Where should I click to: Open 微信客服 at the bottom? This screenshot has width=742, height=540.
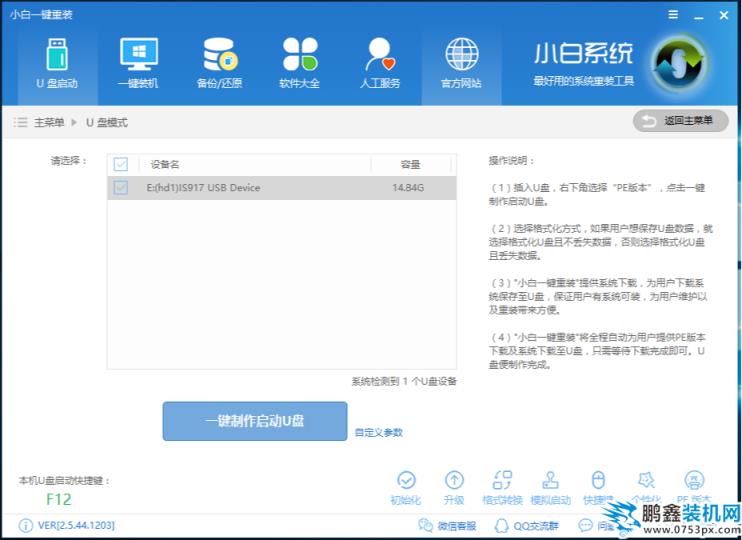[x=447, y=526]
